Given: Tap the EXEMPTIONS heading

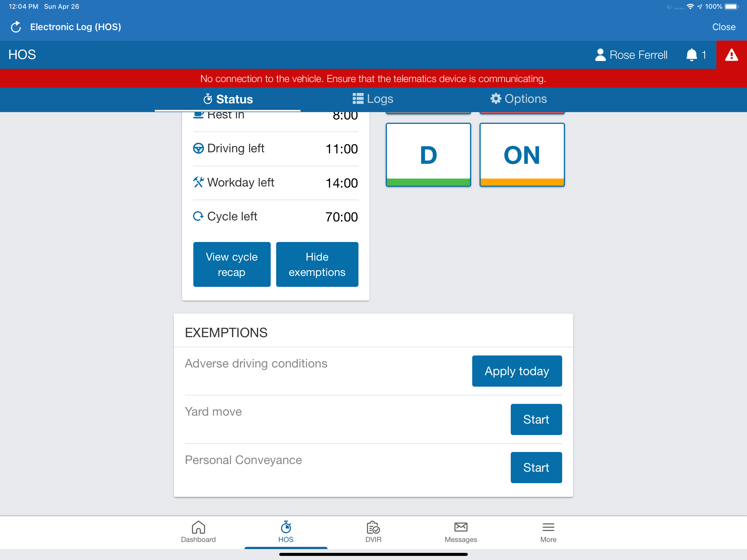Looking at the screenshot, I should 226,333.
